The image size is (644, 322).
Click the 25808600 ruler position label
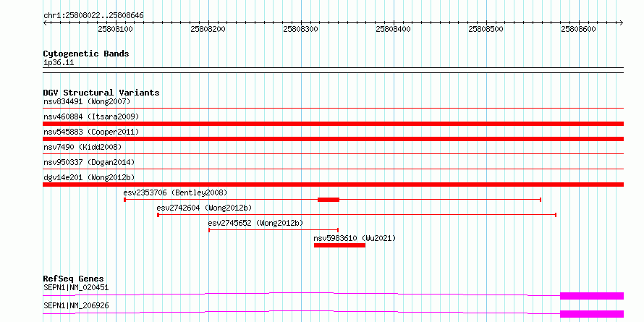[579, 29]
